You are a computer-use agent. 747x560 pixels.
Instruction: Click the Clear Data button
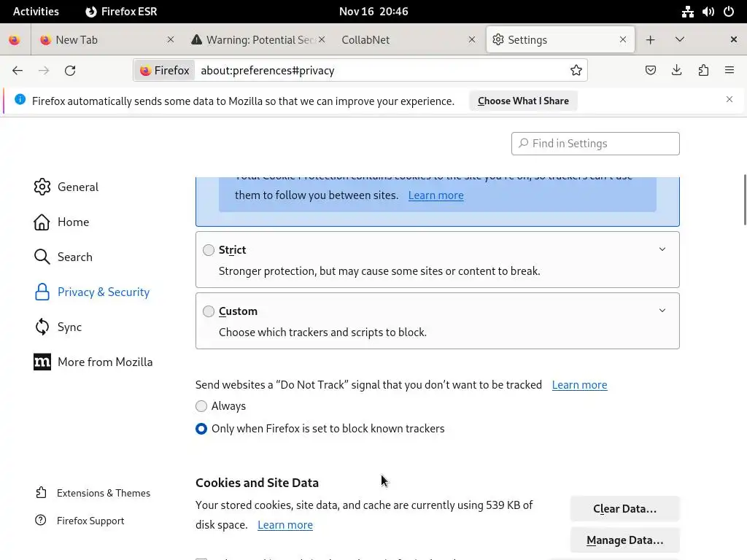[624, 509]
